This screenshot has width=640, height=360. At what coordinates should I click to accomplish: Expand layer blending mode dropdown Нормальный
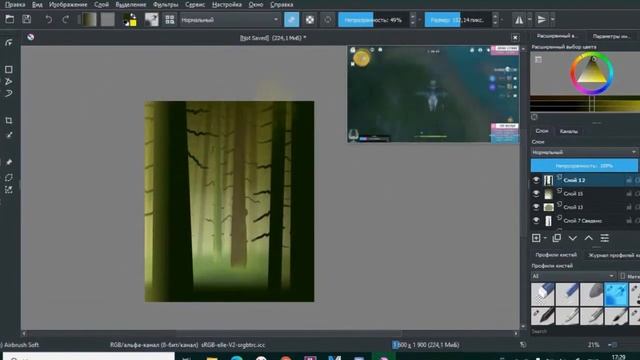click(584, 152)
